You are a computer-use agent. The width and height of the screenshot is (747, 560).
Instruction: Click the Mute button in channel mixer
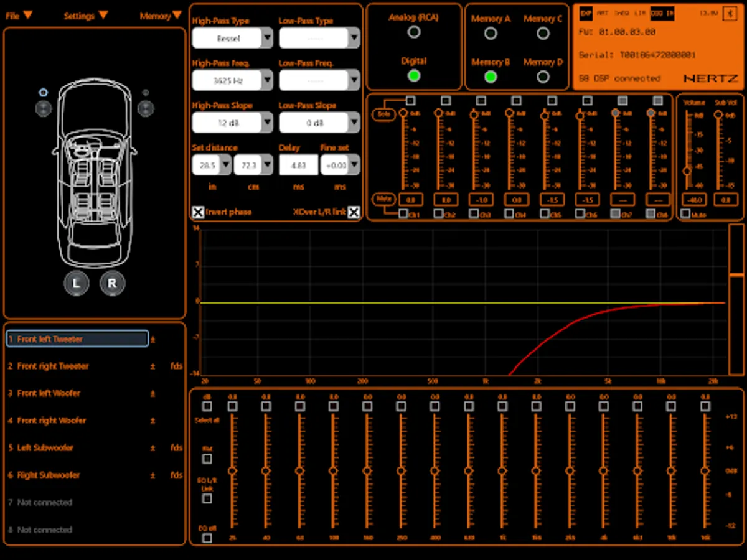point(384,199)
